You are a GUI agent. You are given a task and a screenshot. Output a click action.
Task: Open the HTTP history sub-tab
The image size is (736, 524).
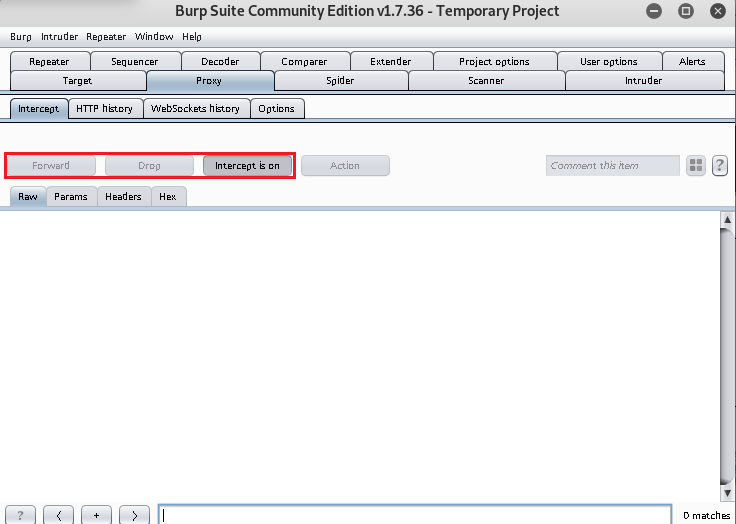tap(104, 109)
